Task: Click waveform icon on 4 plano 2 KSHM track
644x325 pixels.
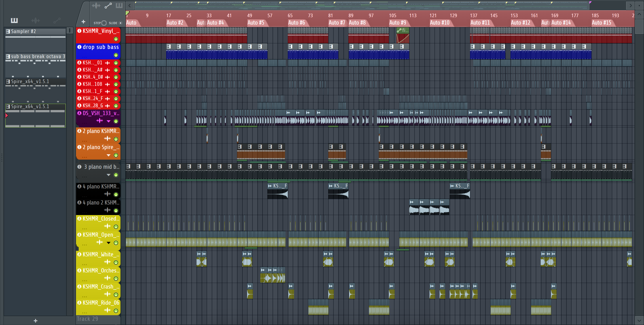Action: pos(108,210)
